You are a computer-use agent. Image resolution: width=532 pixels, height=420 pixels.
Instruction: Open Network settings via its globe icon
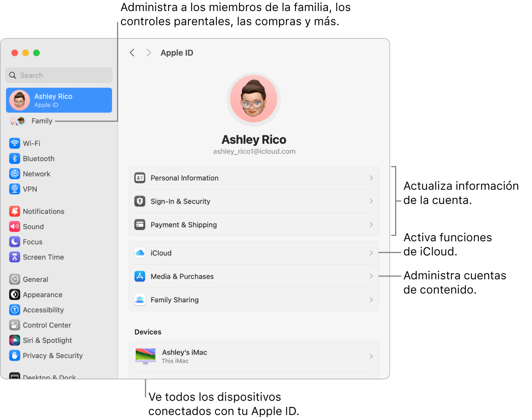click(15, 174)
